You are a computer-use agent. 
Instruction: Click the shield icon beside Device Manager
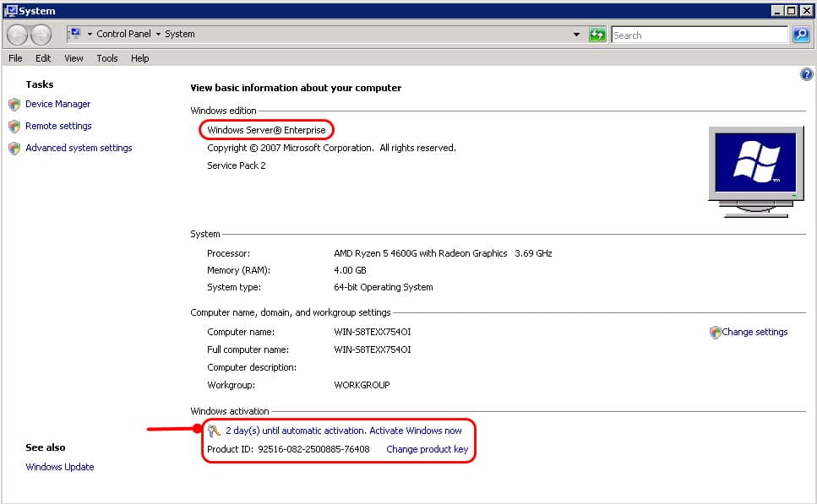(14, 105)
